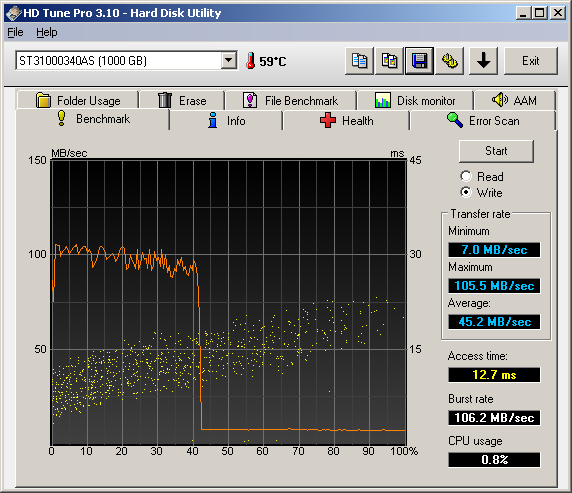Expand the ST31000340AS drive dropdown

[229, 60]
